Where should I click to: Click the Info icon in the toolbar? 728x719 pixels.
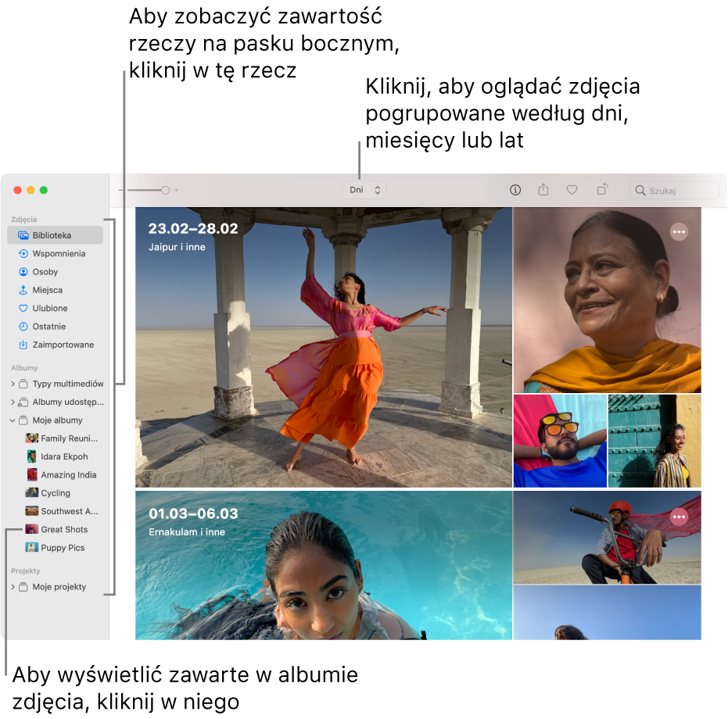(x=515, y=190)
